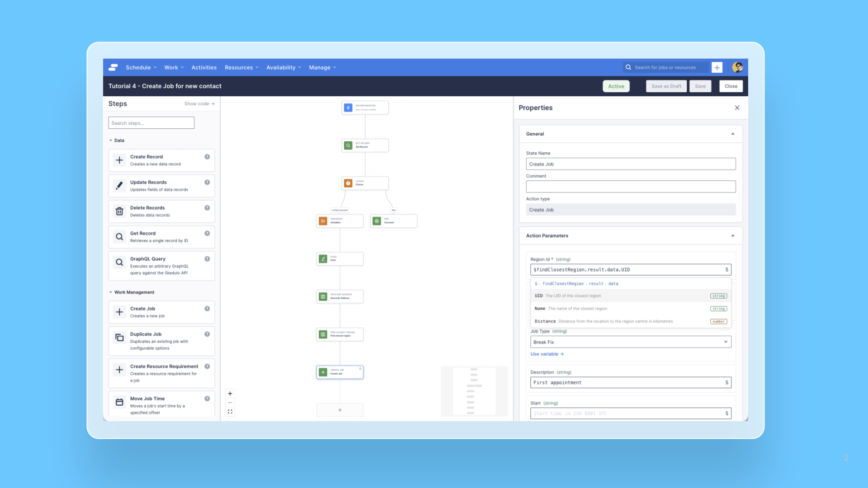Select the Record Modified trigger node

[x=365, y=108]
